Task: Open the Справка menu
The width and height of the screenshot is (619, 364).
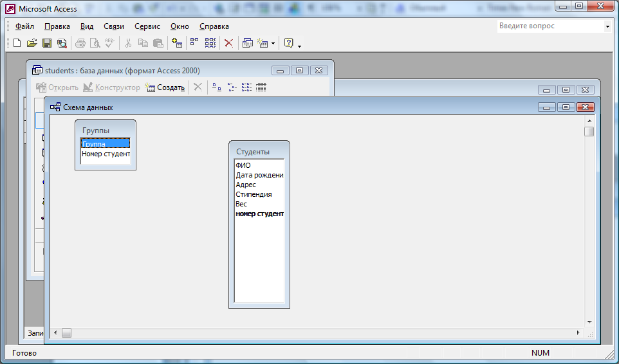Action: tap(214, 26)
